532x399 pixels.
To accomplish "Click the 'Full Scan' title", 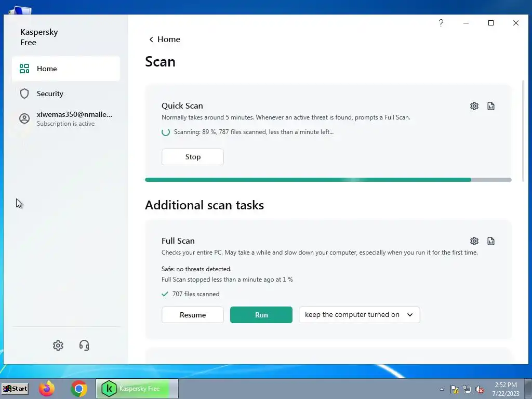I will coord(178,241).
